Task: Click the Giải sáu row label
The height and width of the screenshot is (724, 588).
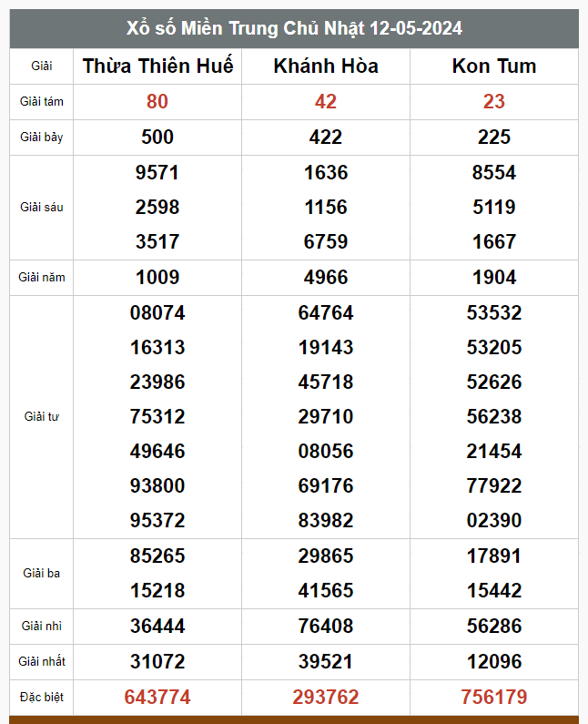Action: click(x=42, y=207)
